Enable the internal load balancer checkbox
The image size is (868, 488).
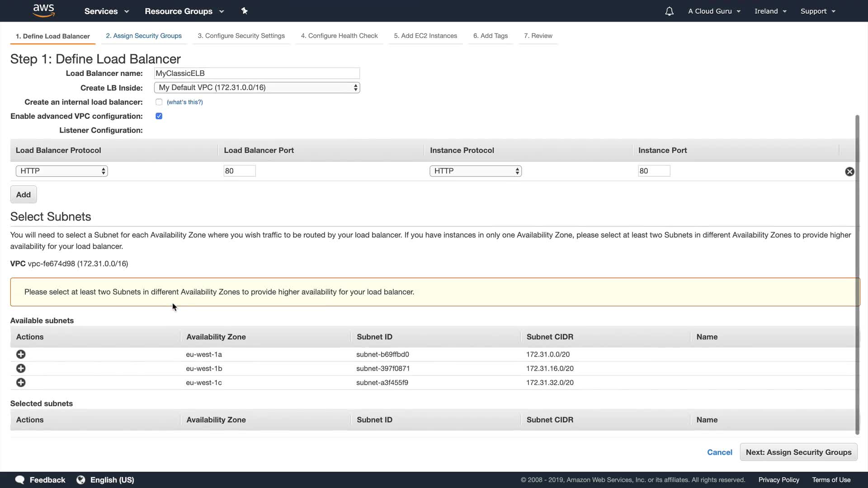(159, 102)
